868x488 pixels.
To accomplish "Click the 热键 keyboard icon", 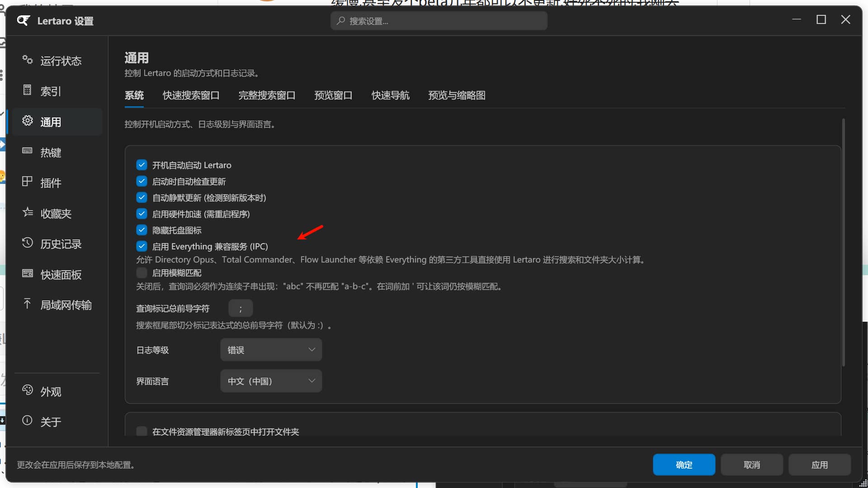I will click(x=28, y=151).
